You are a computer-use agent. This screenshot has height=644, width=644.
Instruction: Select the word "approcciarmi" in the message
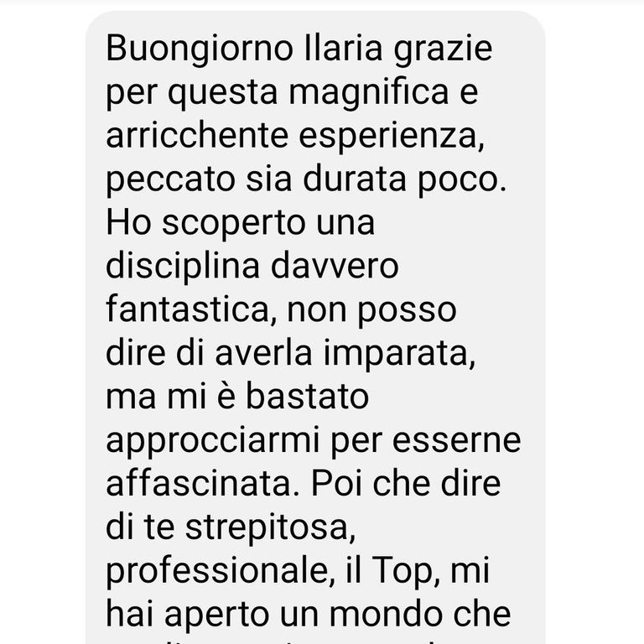(213, 442)
